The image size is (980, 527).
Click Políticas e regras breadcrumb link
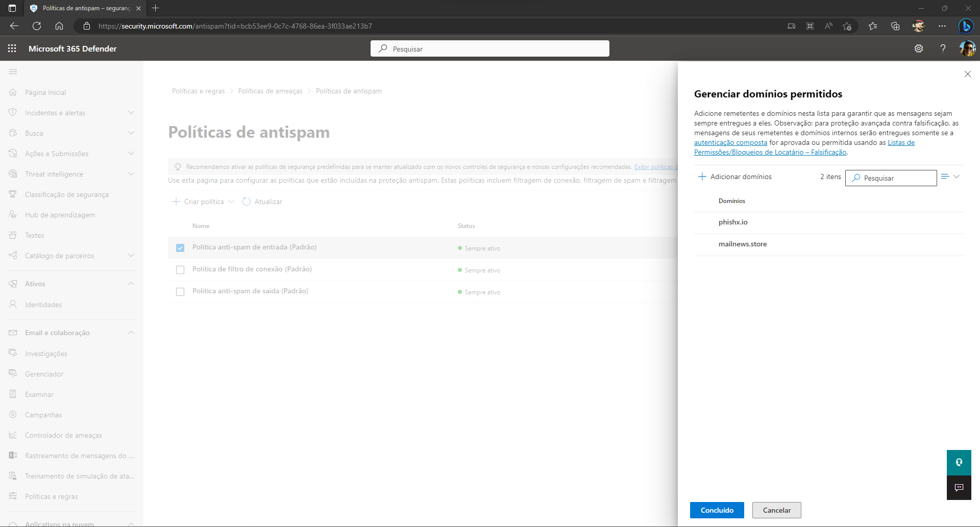pyautogui.click(x=198, y=91)
